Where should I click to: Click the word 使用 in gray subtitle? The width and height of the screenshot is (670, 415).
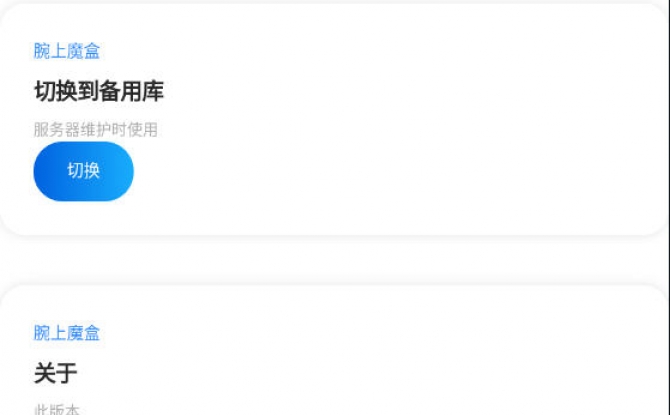[142, 130]
